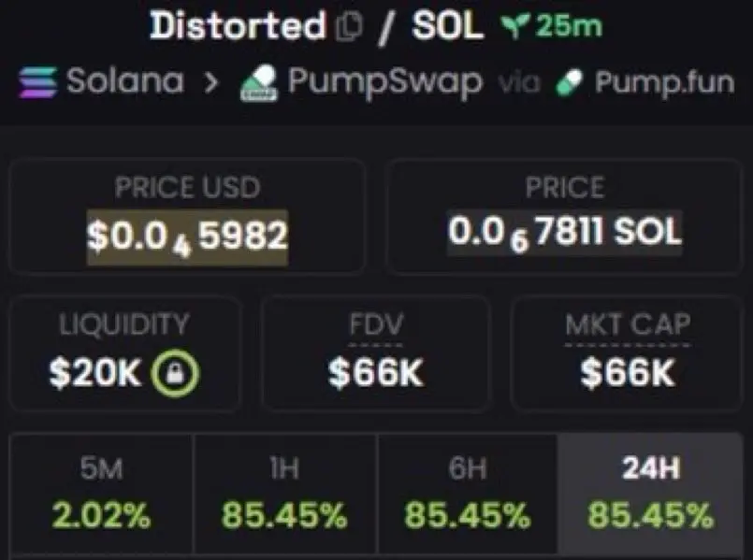Open the Pump.fun link
The height and width of the screenshot is (560, 753).
tap(644, 82)
